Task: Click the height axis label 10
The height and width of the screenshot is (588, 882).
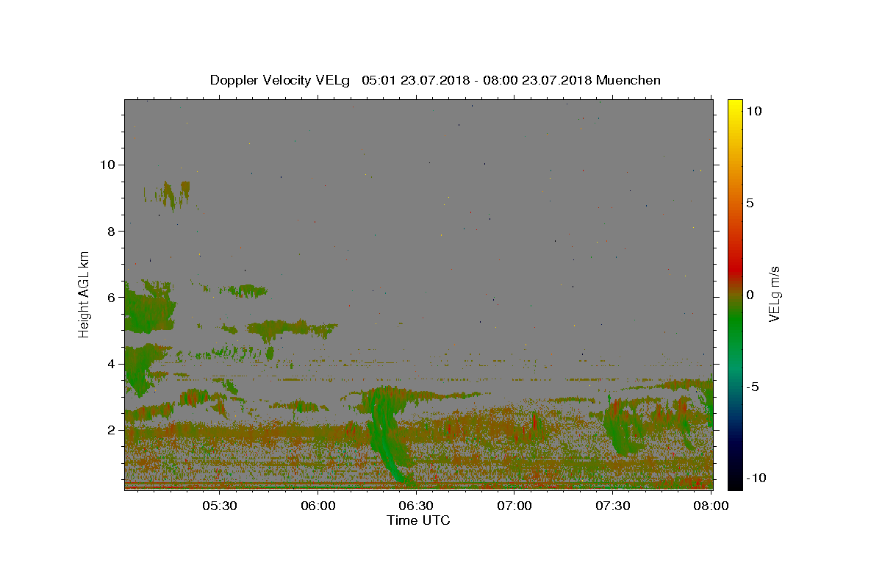Action: click(x=108, y=165)
